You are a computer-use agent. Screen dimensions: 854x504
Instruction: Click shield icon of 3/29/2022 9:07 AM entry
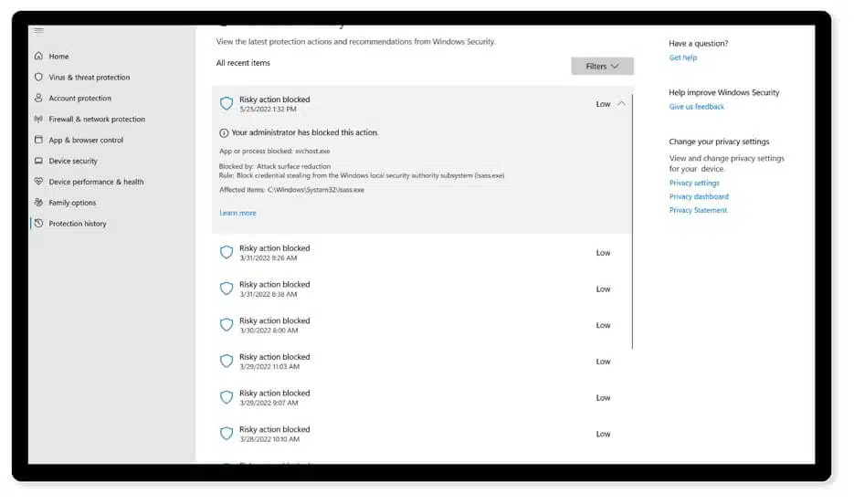227,397
